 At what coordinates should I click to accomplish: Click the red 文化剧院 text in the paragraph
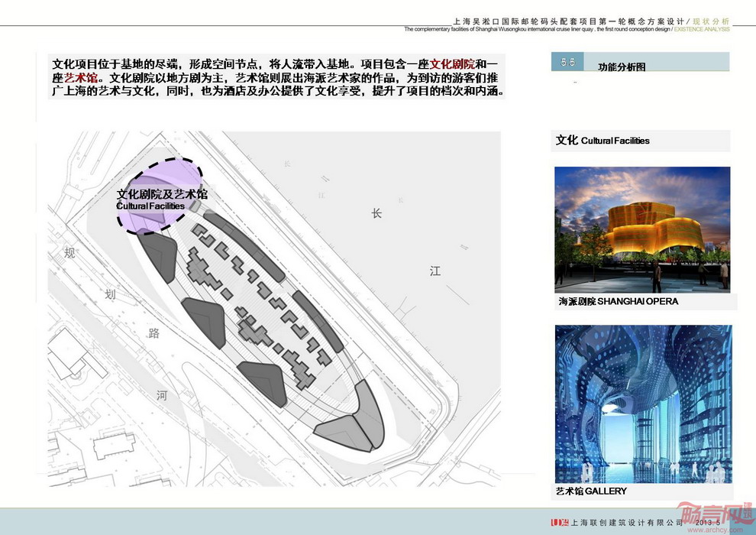point(452,64)
